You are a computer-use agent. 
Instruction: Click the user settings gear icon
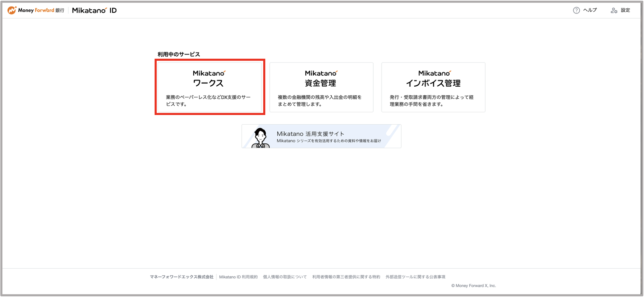coord(614,10)
